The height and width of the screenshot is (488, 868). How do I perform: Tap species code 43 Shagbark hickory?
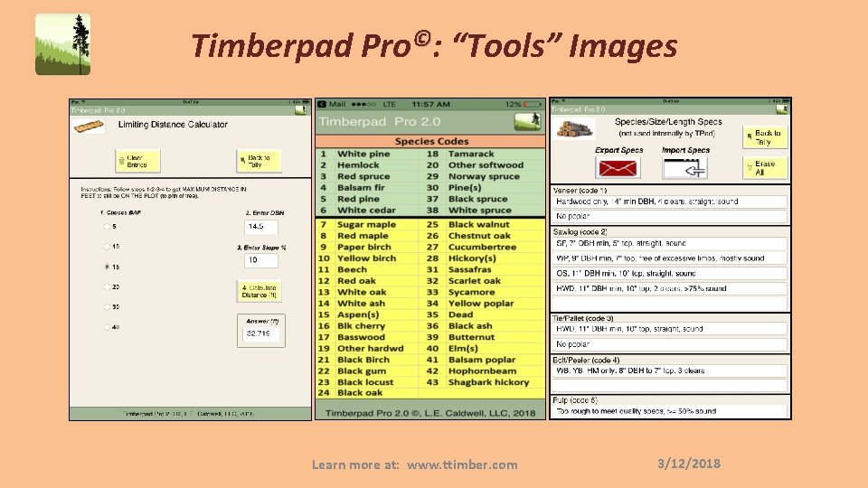coord(482,382)
